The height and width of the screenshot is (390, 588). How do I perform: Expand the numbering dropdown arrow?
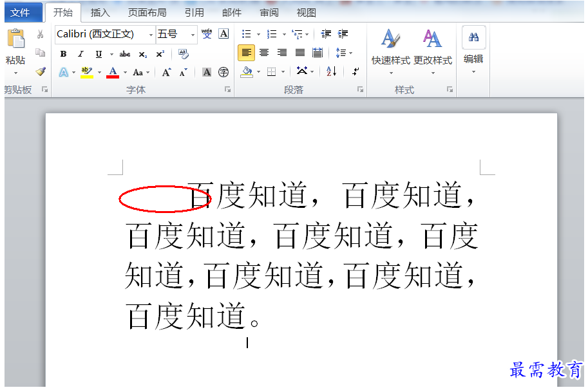pos(284,35)
